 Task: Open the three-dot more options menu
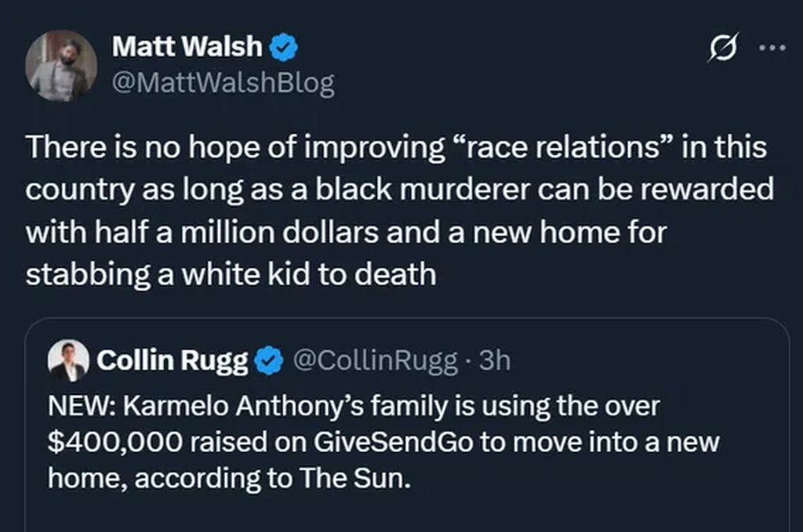coord(772,47)
